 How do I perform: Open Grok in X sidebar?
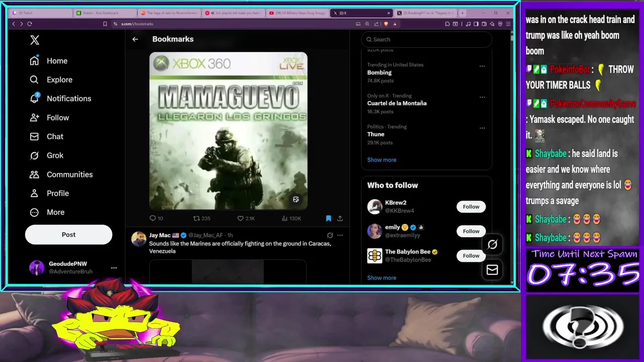point(46,155)
